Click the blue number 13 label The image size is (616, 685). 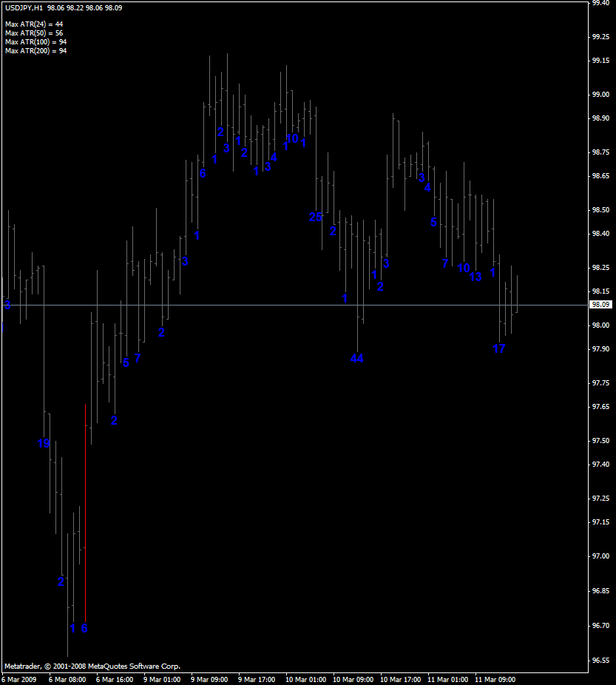click(475, 277)
